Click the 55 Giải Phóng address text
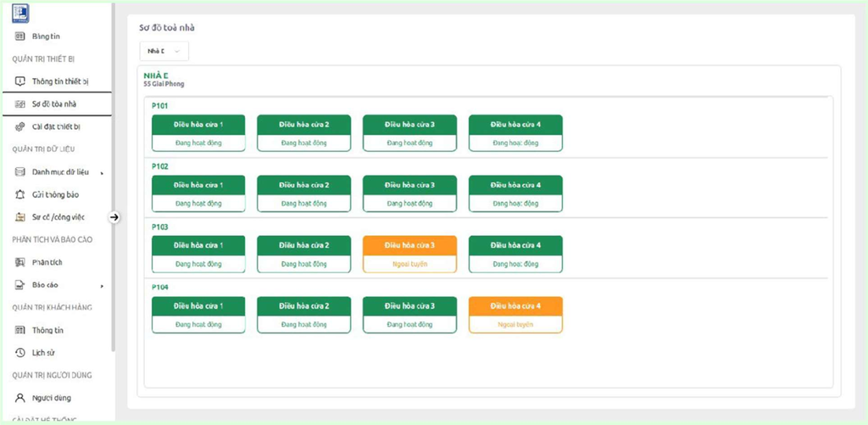This screenshot has width=868, height=425. (x=164, y=84)
